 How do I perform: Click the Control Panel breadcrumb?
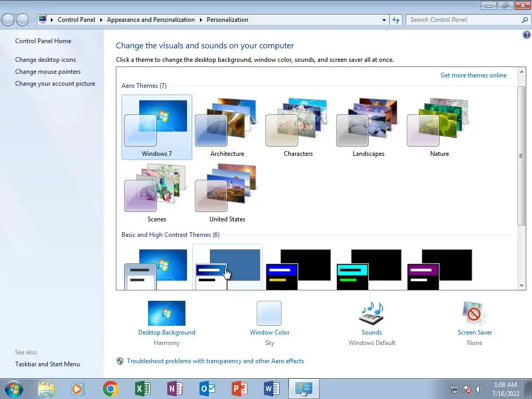[x=76, y=20]
